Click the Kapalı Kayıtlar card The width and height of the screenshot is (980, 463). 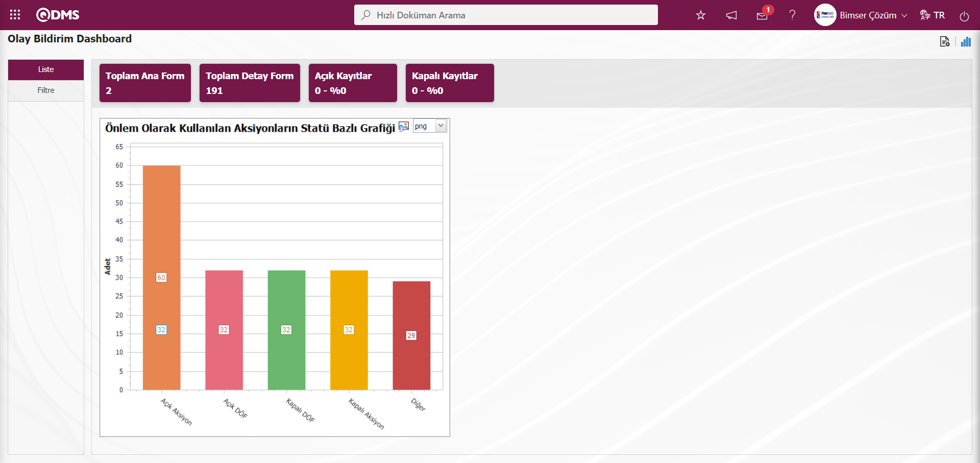coord(450,83)
